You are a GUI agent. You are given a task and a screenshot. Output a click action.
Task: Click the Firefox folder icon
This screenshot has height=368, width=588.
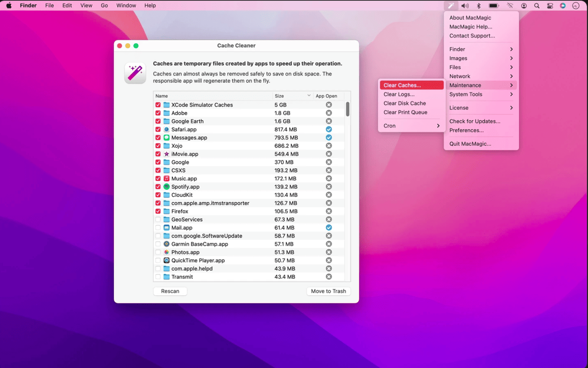pyautogui.click(x=166, y=211)
